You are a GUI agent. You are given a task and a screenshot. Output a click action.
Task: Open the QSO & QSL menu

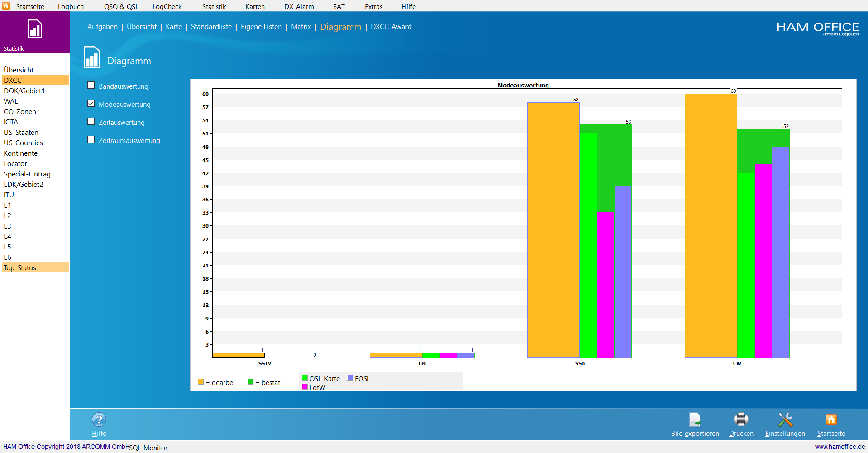121,6
